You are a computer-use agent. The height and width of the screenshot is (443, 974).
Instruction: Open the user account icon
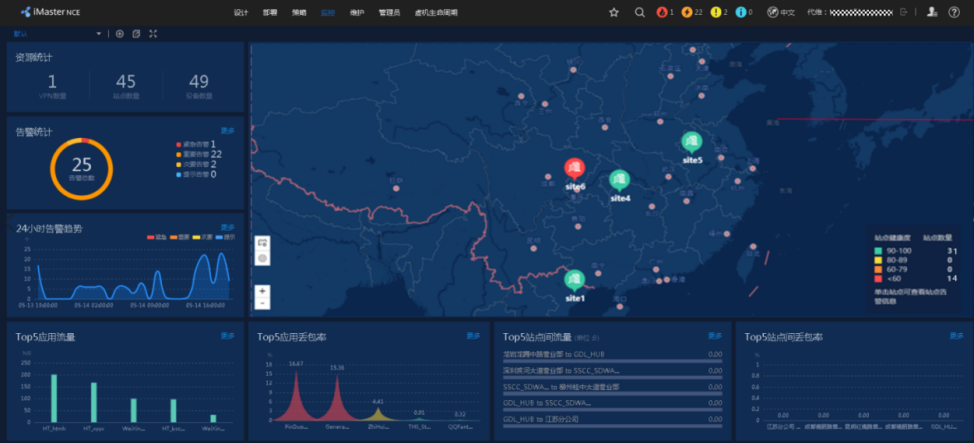coord(932,12)
